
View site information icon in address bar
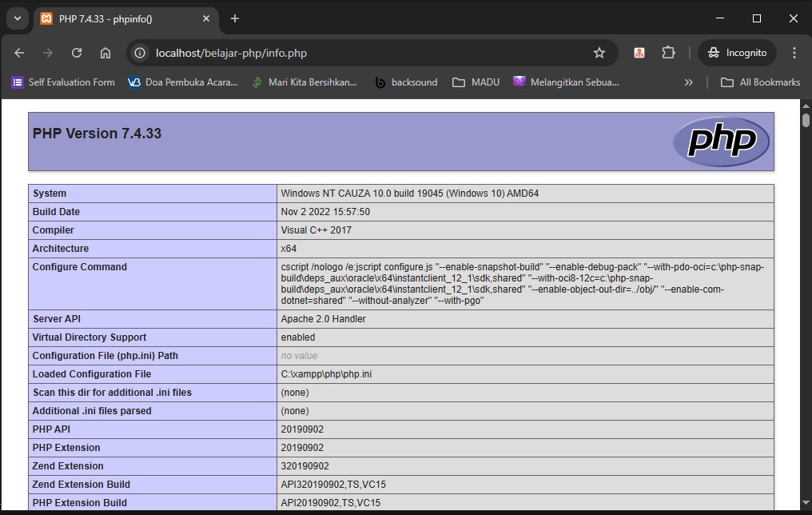pyautogui.click(x=141, y=53)
